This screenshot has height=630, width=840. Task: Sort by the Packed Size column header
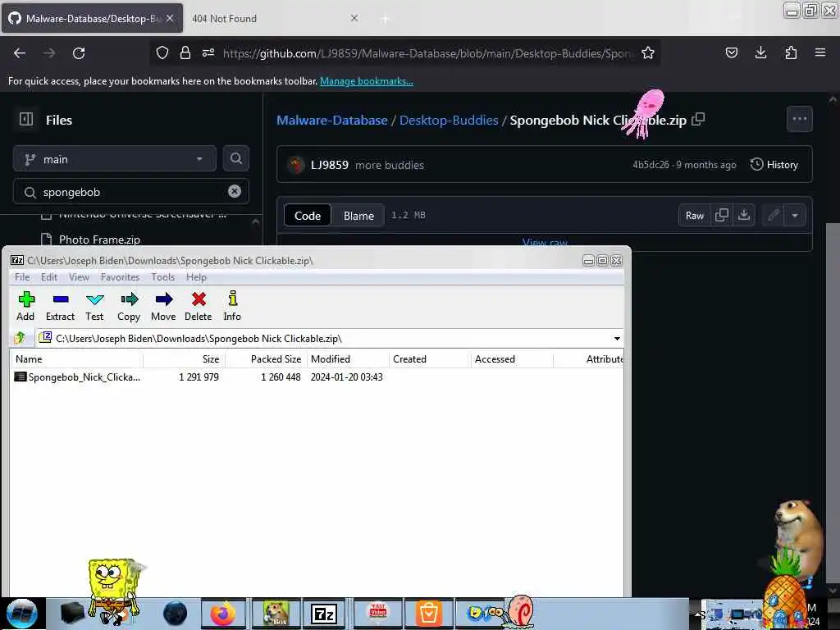pyautogui.click(x=266, y=359)
